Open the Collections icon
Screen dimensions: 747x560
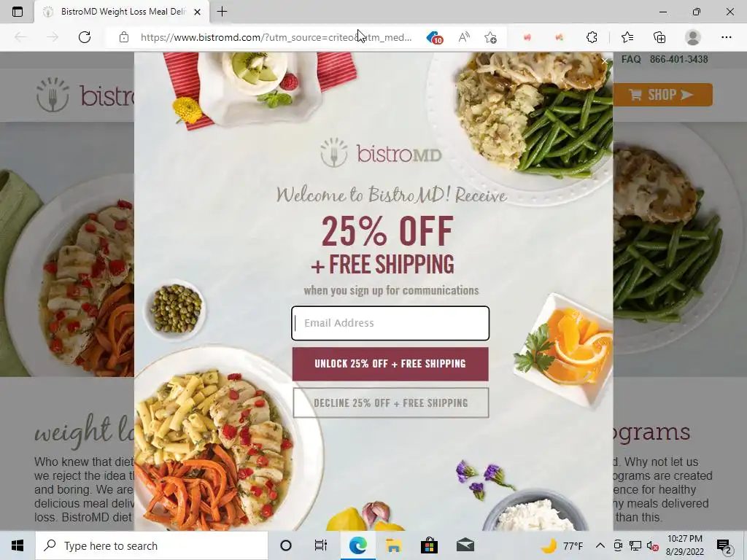click(659, 37)
